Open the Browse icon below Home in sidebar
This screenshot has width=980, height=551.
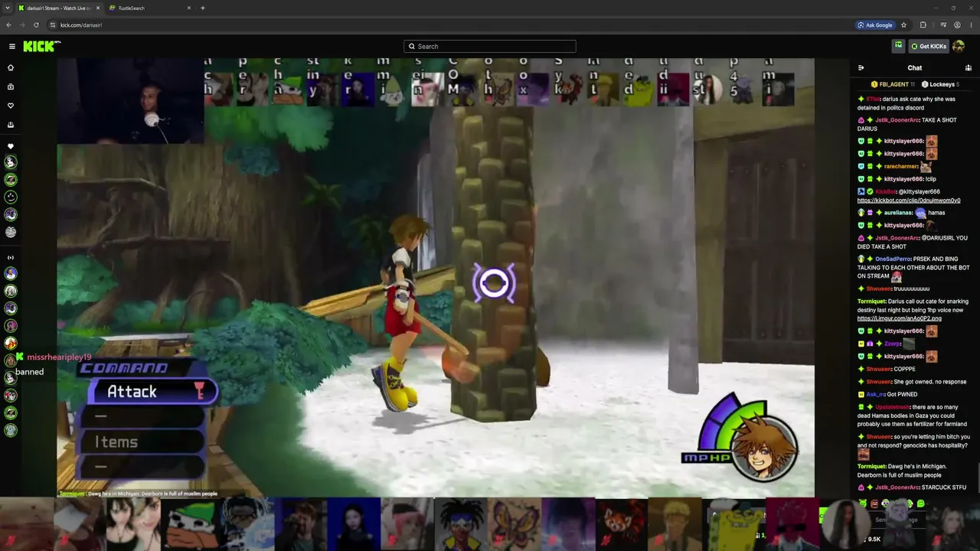(x=11, y=86)
